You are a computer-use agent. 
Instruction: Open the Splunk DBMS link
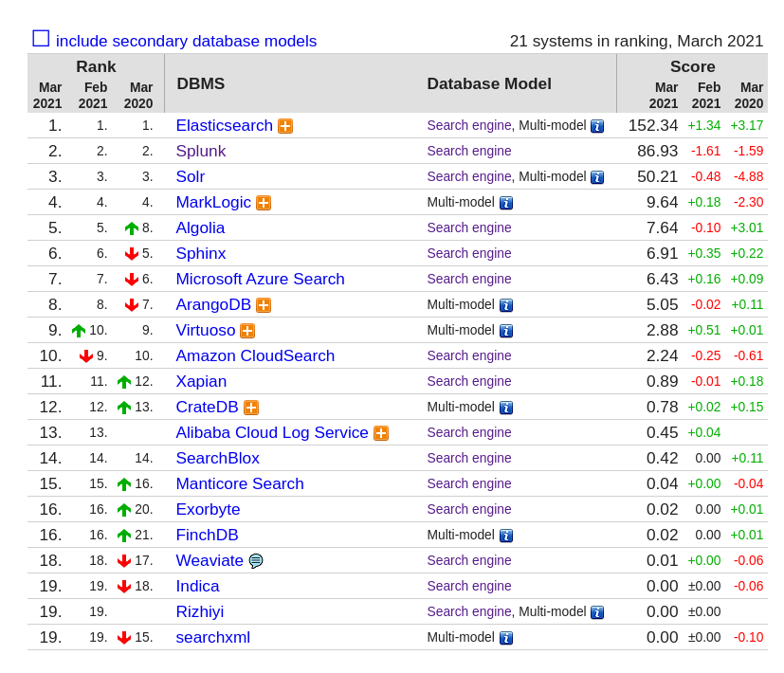200,151
